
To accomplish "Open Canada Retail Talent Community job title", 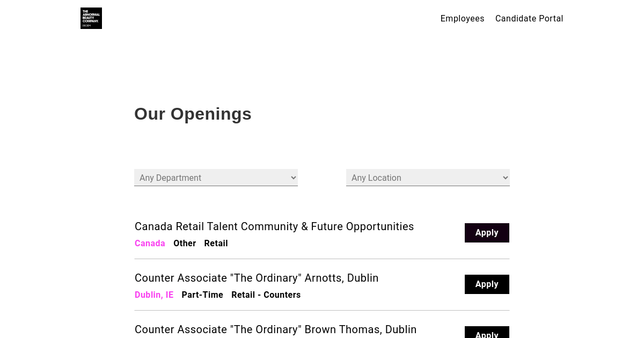I will (274, 226).
